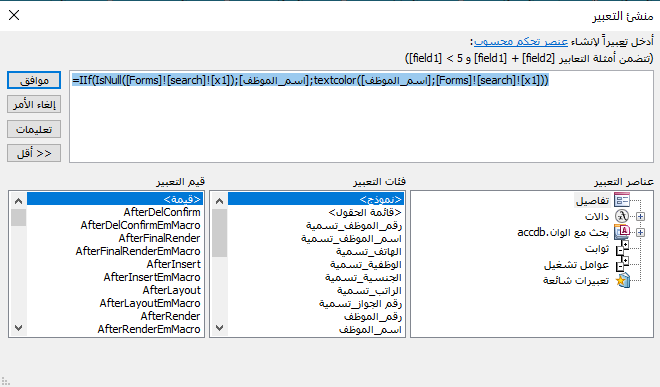Select AfterLayout value

(x=115, y=291)
